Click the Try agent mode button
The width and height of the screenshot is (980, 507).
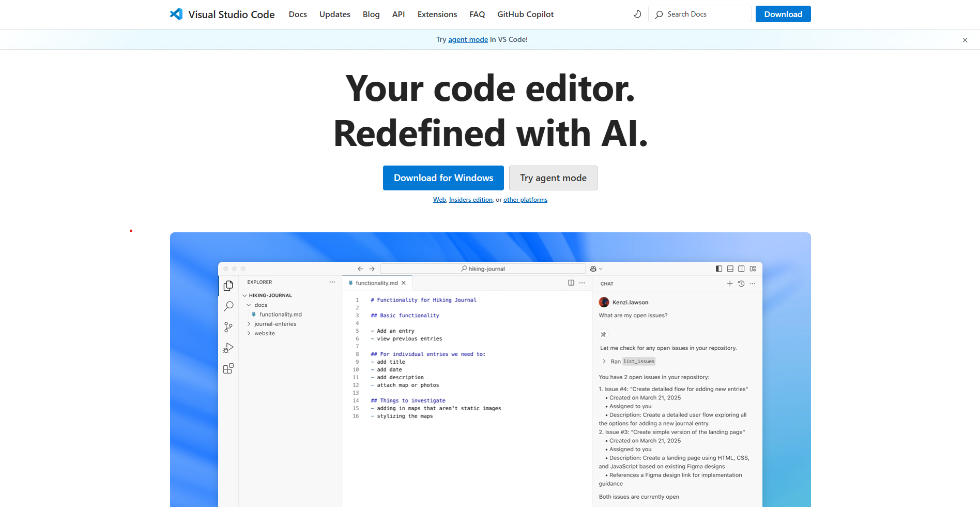tap(553, 178)
